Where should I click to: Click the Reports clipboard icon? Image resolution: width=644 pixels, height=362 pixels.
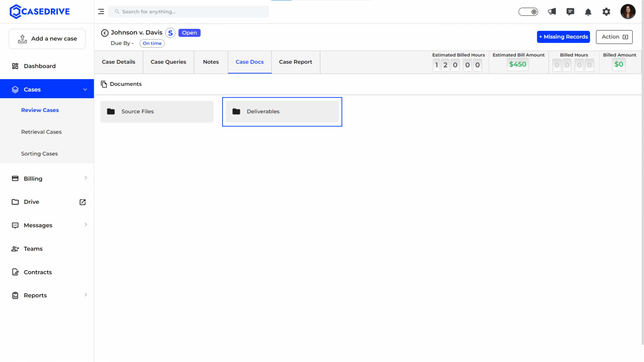point(15,295)
